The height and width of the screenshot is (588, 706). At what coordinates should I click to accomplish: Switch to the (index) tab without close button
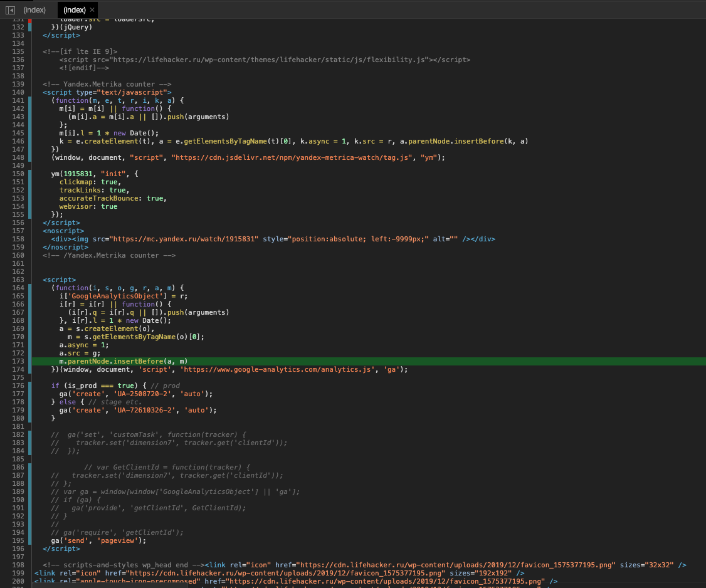[x=34, y=9]
